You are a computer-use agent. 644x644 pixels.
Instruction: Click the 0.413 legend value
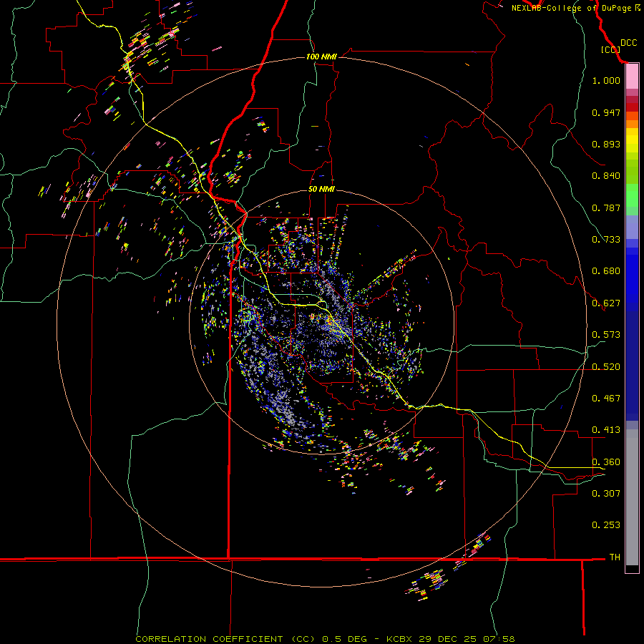point(606,430)
